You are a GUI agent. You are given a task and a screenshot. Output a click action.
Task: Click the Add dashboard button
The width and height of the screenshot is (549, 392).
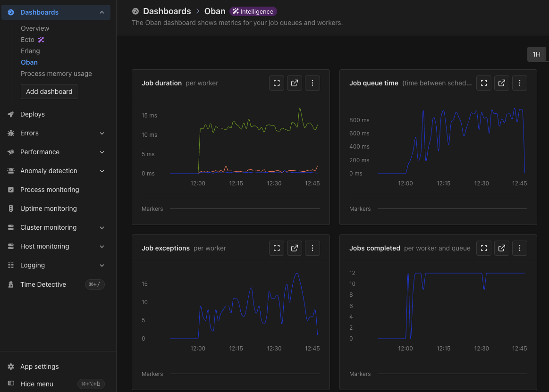(49, 92)
